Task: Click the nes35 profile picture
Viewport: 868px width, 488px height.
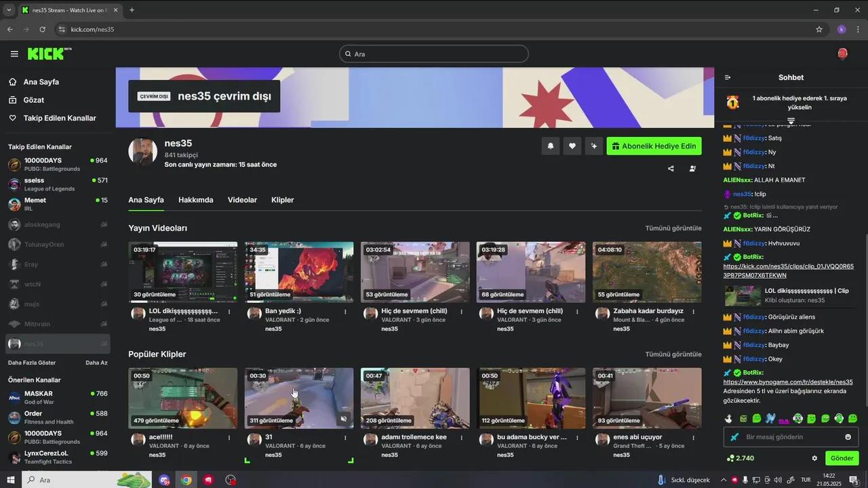Action: point(143,152)
